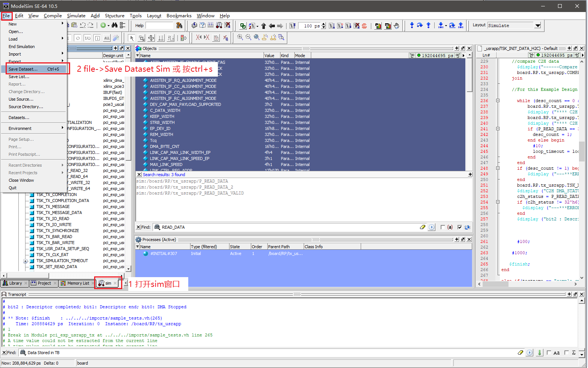Click the Restart simulation icon next to run length
Viewport: 588px width, 368px height.
pyautogui.click(x=292, y=26)
